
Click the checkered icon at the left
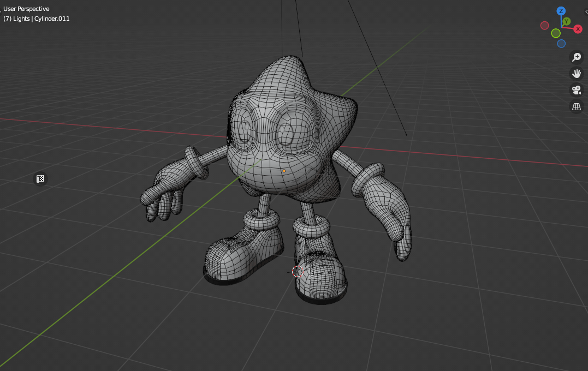point(40,179)
